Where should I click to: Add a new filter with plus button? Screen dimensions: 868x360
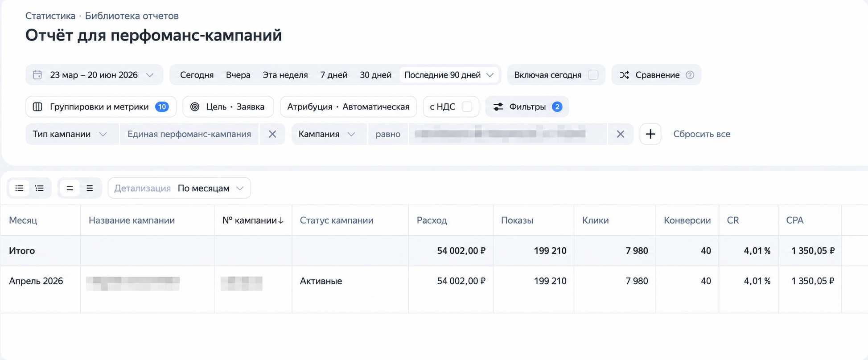pyautogui.click(x=650, y=134)
